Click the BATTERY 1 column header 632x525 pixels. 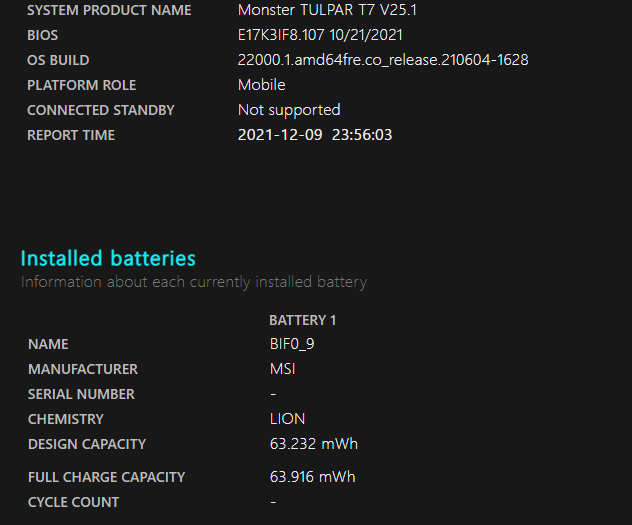pos(302,320)
